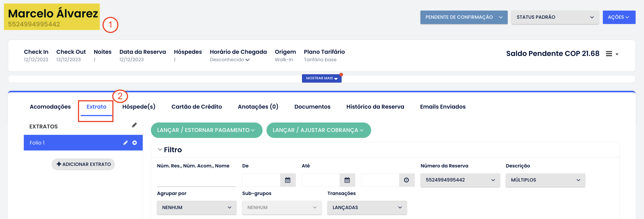Click the Mostrar Mais button

click(321, 78)
